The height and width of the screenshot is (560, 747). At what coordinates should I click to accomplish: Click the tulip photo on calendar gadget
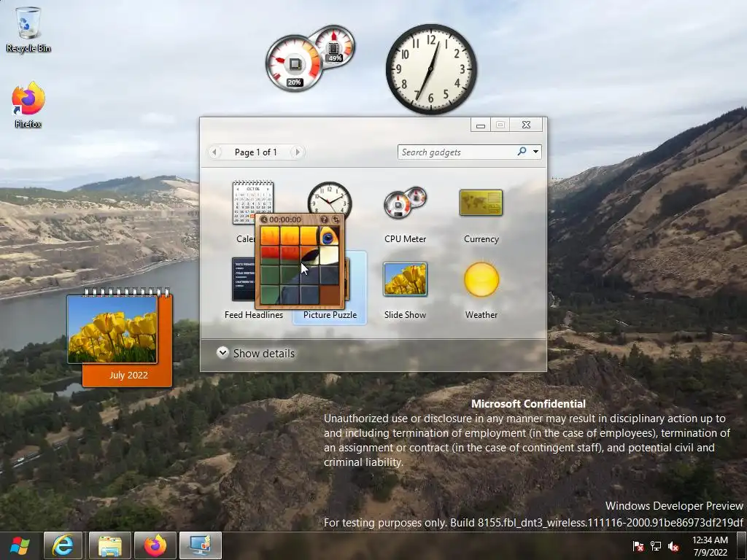(x=112, y=329)
